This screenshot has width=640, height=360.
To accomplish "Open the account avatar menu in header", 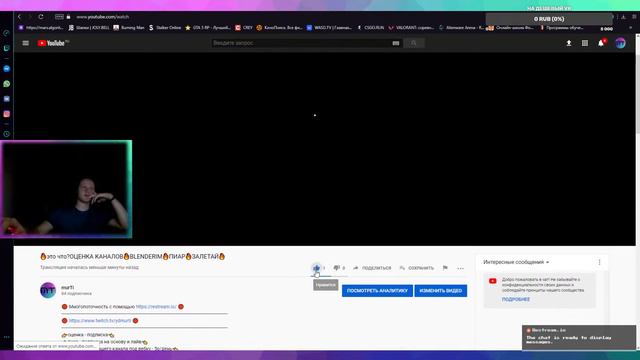I will 620,43.
